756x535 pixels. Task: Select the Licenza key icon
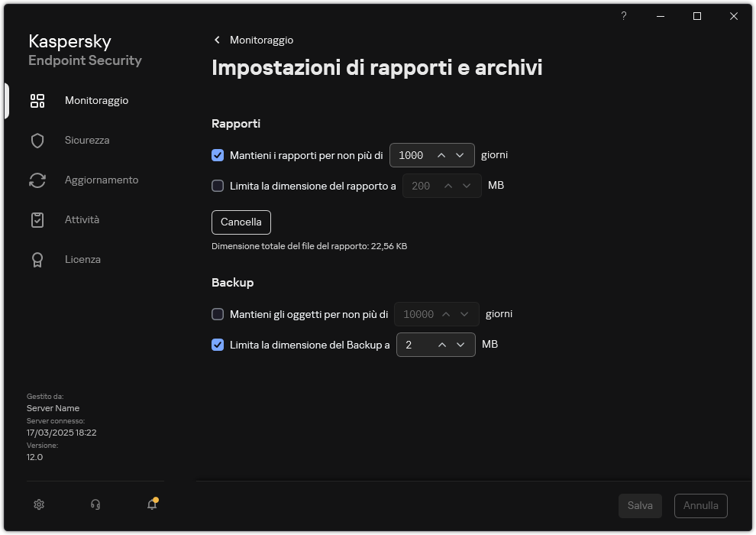37,259
